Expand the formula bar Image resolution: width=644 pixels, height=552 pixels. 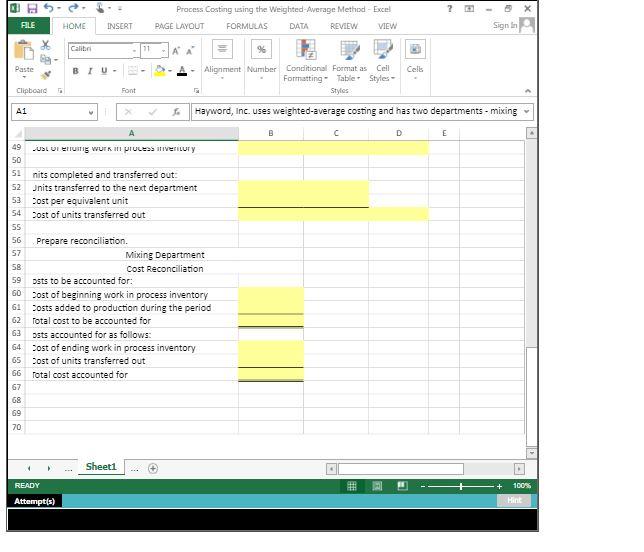click(527, 111)
